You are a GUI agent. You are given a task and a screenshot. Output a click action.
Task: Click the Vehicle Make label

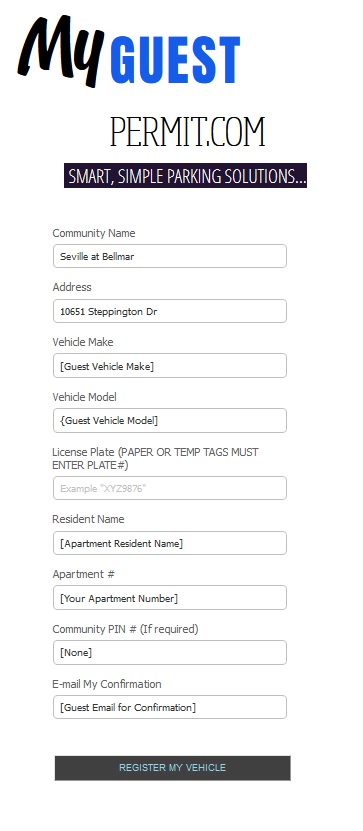point(83,342)
